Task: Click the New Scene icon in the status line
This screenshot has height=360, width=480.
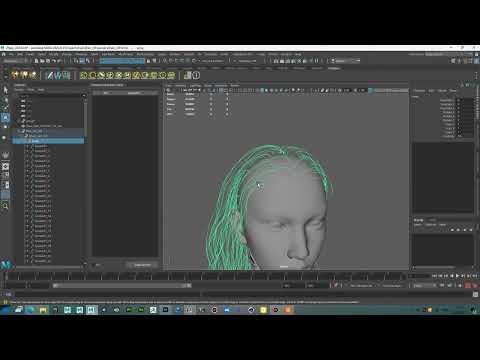Action: click(x=37, y=61)
